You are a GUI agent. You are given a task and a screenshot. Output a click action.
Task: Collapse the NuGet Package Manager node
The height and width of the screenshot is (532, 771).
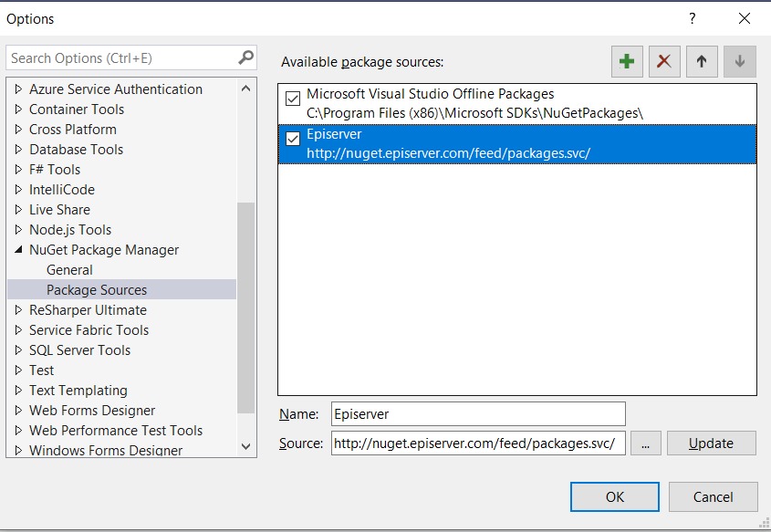(x=18, y=250)
